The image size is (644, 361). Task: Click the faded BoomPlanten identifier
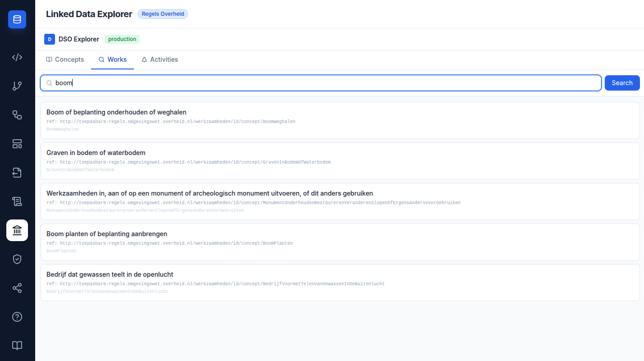(x=61, y=251)
